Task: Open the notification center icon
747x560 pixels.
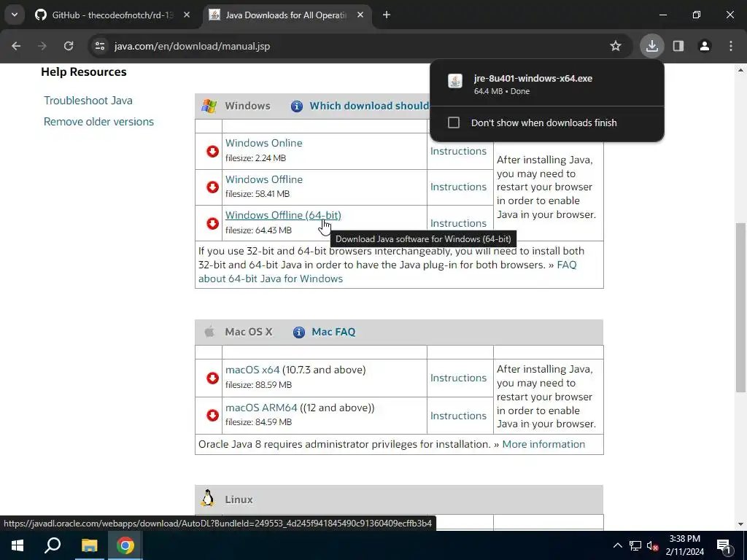Action: (x=724, y=546)
